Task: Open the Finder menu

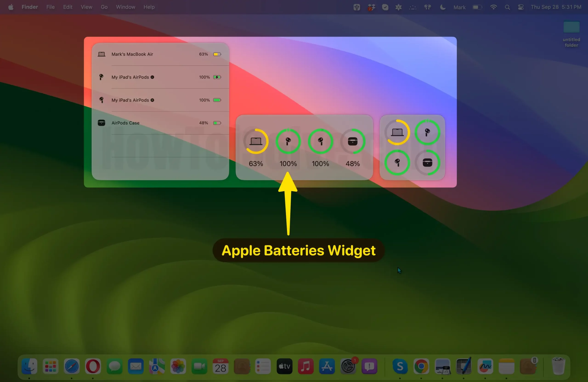Action: [30, 7]
